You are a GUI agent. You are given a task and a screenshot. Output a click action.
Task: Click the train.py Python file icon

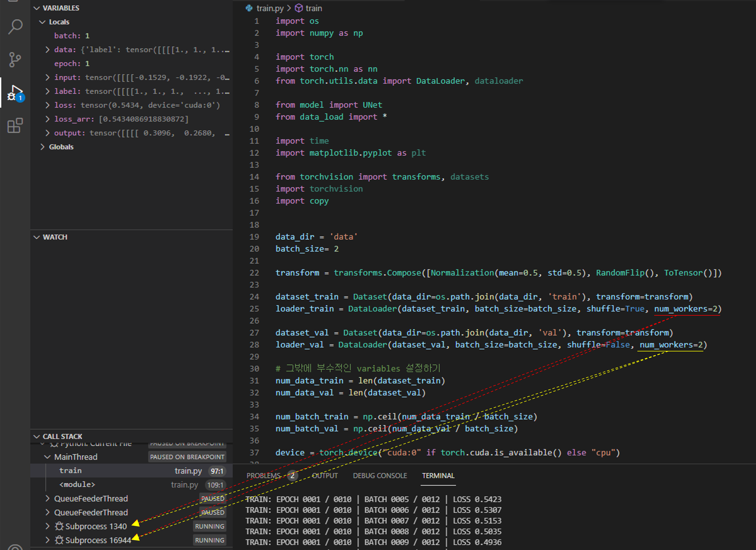[x=249, y=8]
